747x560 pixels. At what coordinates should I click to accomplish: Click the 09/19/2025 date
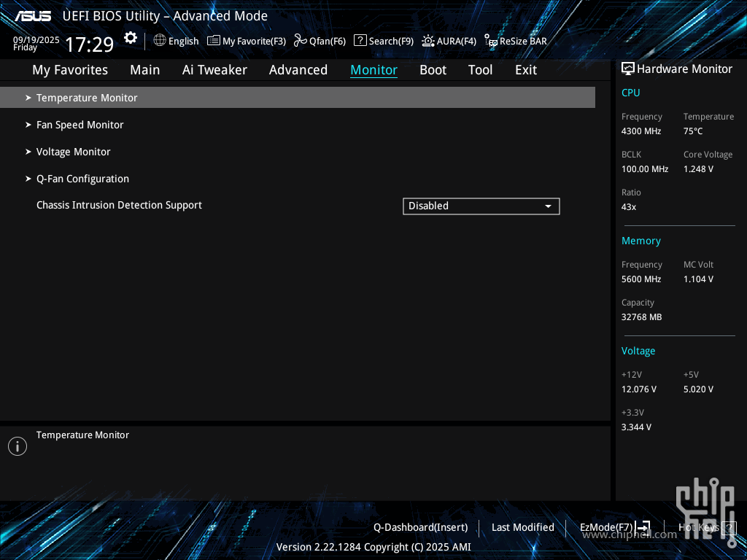pyautogui.click(x=36, y=39)
